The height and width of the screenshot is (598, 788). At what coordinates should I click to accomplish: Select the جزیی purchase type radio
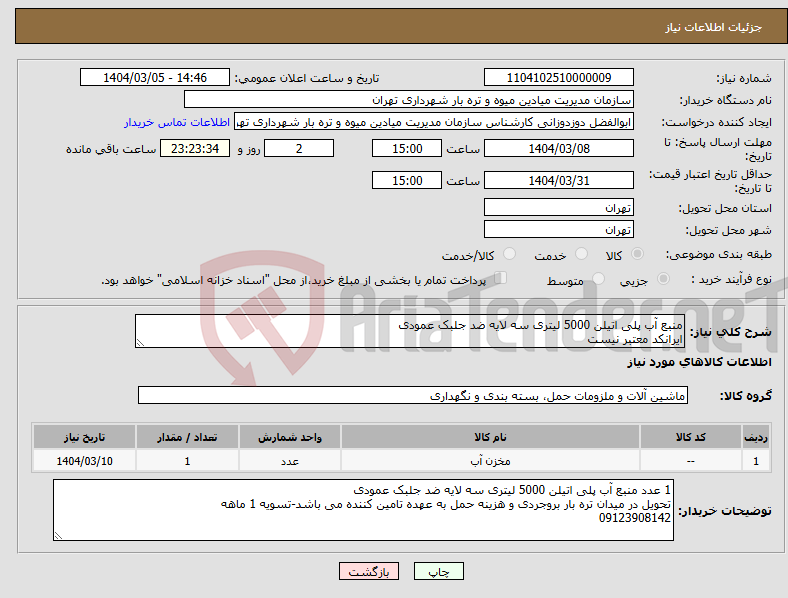pyautogui.click(x=663, y=278)
